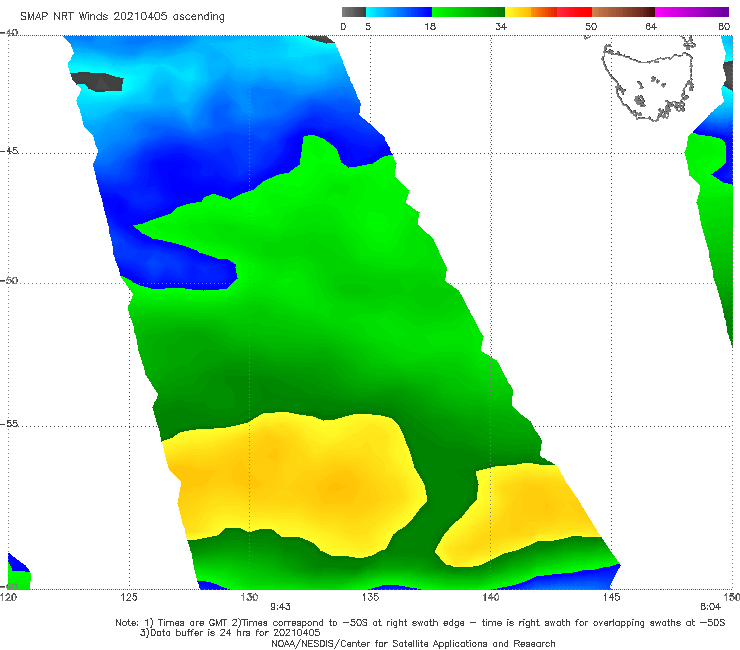Click the 'Note: 1) Times are GMT' line
Screen dimensions: 740x650
coord(420,623)
